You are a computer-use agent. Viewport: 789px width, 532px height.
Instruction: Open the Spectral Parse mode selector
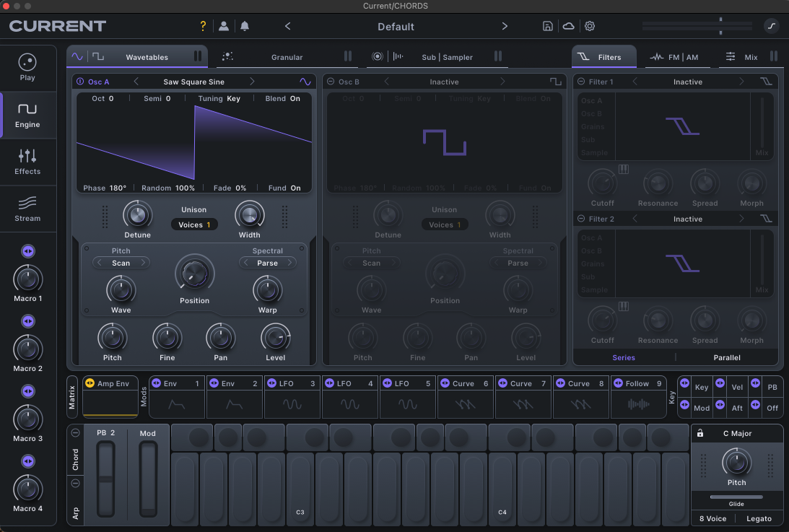[267, 263]
